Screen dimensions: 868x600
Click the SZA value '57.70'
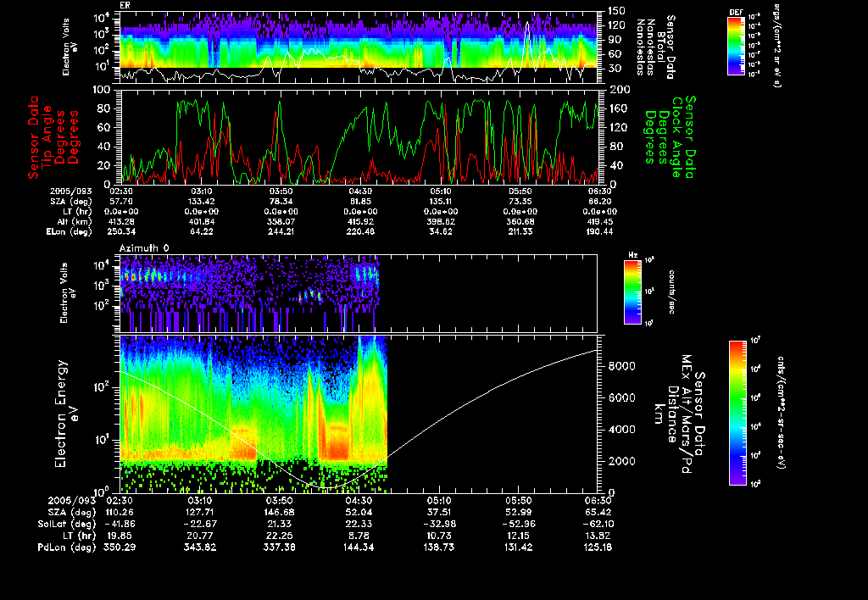pos(120,202)
